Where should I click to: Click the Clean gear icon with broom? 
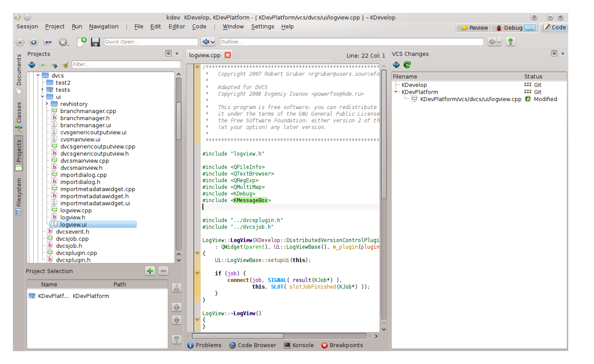65,65
